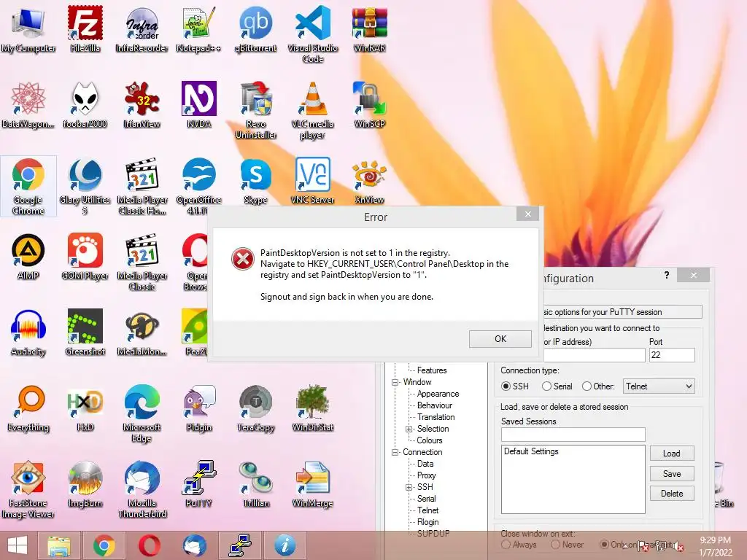
Task: Open the foobar2000 shortcut
Action: 85,105
